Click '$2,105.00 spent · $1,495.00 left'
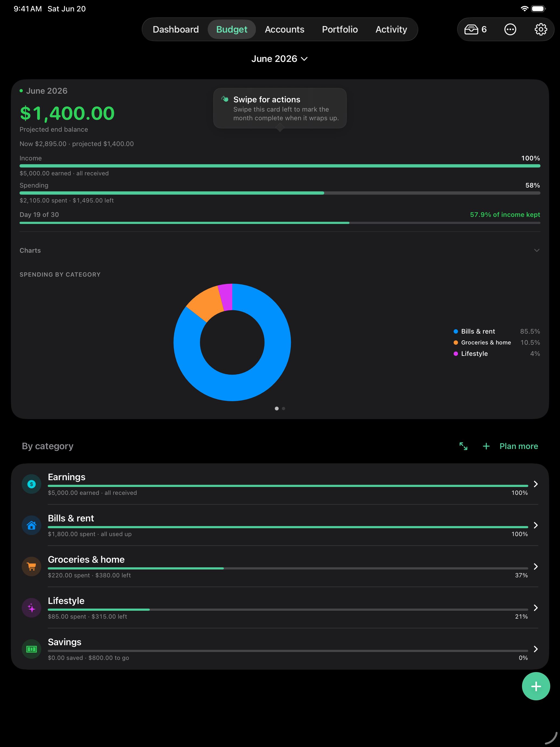Screen dimensions: 560x747 66,200
